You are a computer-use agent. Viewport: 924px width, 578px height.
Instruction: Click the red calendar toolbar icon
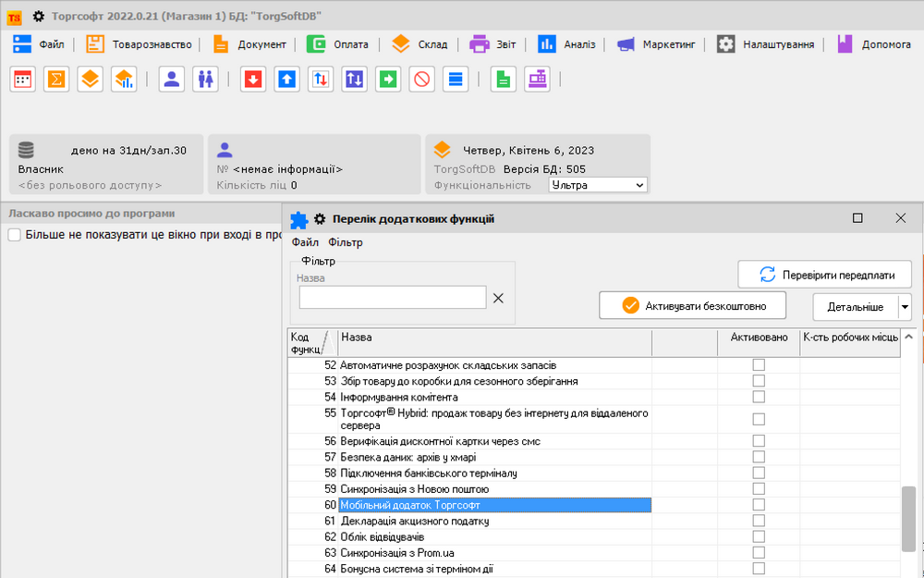pos(23,80)
